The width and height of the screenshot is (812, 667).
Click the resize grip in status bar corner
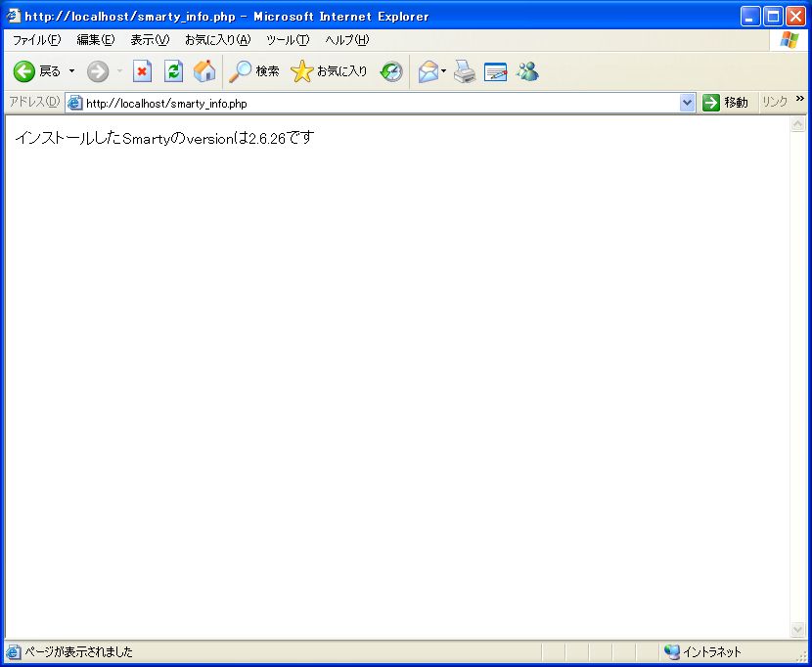point(801,654)
